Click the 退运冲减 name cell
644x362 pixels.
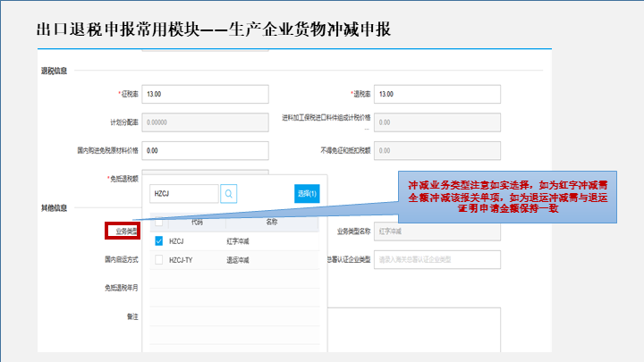[238, 260]
